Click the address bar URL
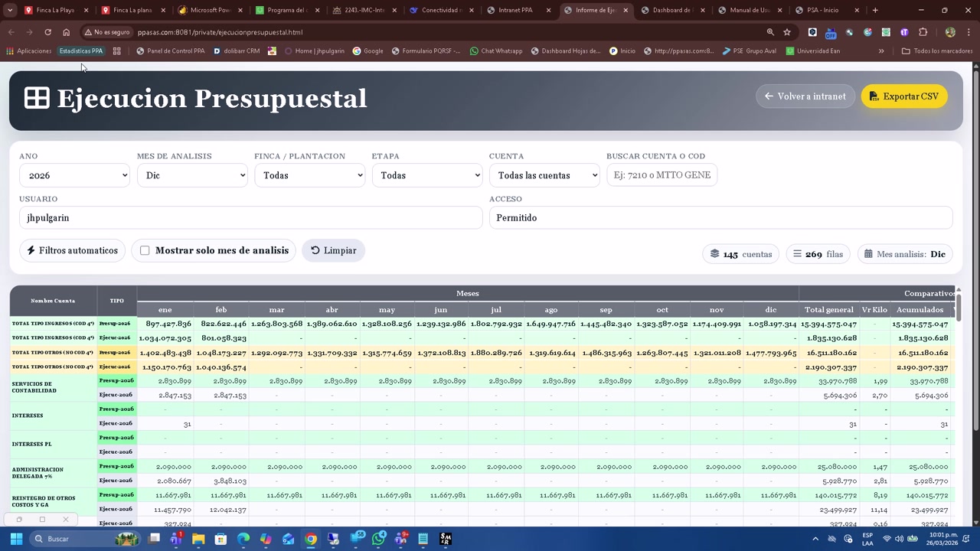This screenshot has width=980, height=551. pyautogui.click(x=220, y=32)
